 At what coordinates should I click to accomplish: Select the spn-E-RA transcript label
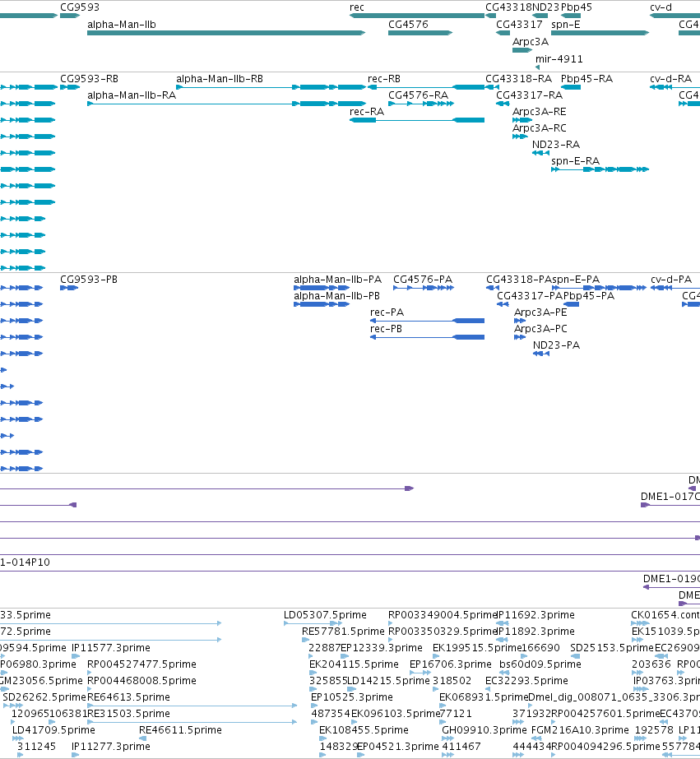pos(575,161)
